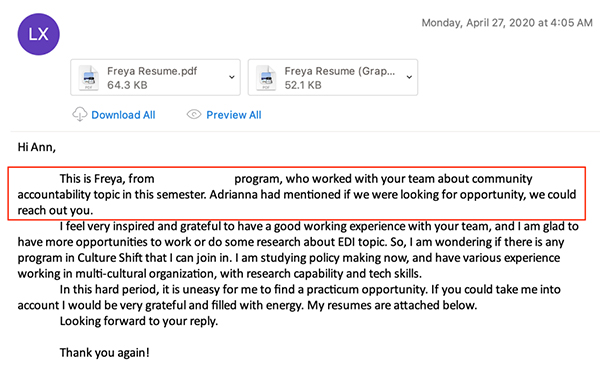600x369 pixels.
Task: Click the 52.1 KB file size label
Action: click(303, 85)
